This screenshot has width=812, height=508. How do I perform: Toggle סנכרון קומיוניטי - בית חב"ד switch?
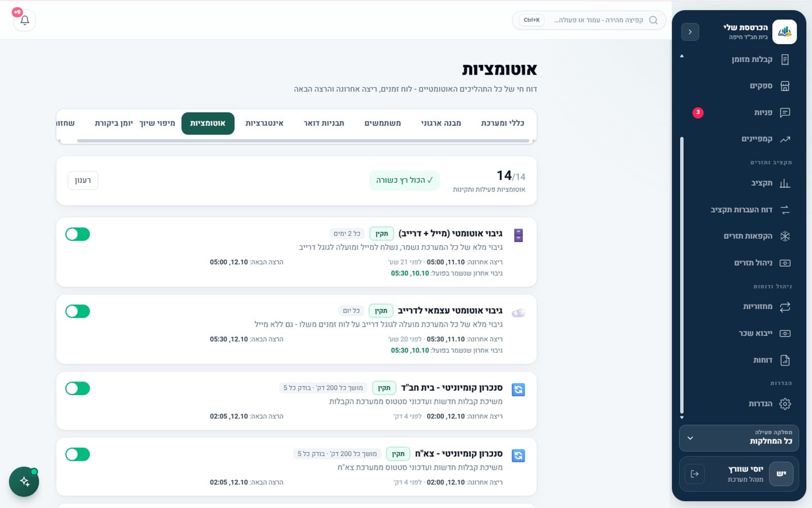pyautogui.click(x=78, y=389)
